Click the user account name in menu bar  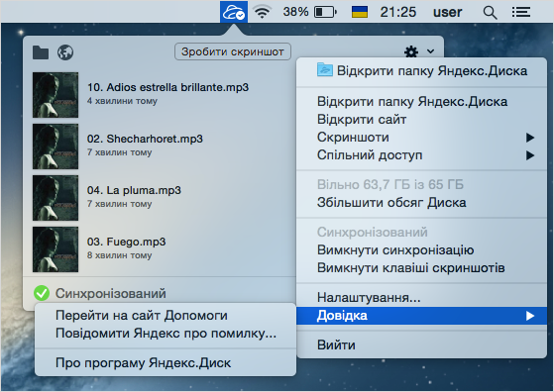coord(447,13)
